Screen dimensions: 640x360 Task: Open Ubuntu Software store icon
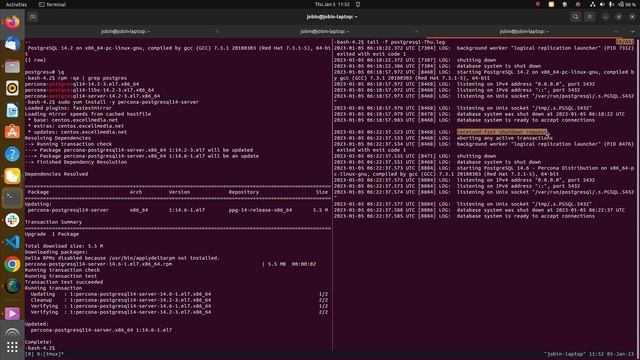click(12, 132)
